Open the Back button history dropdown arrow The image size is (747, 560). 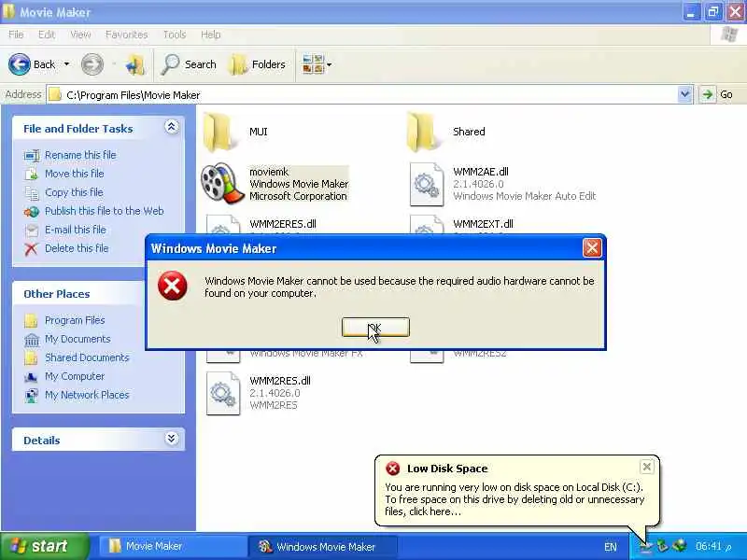66,64
